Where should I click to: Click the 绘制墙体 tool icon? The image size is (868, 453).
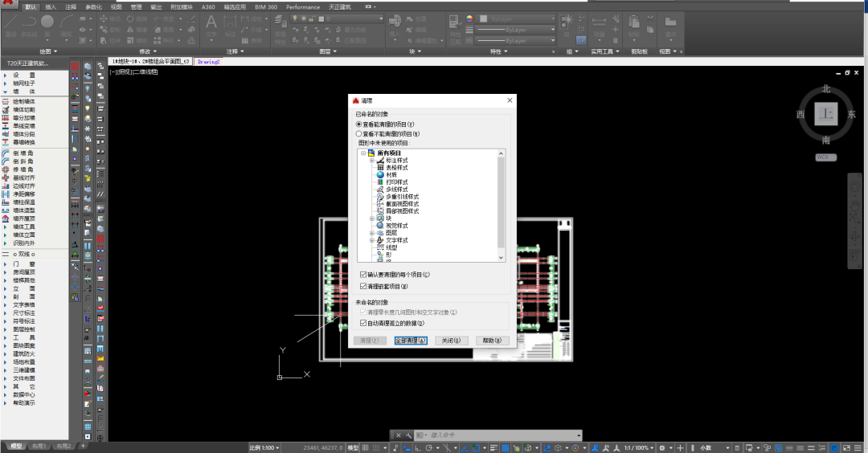[x=6, y=101]
